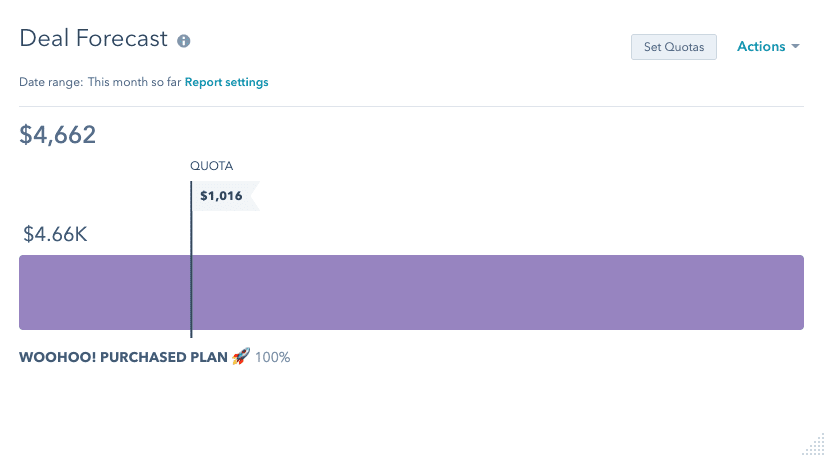The height and width of the screenshot is (457, 825).
Task: Click the 100% stage probability text
Action: pos(273,358)
